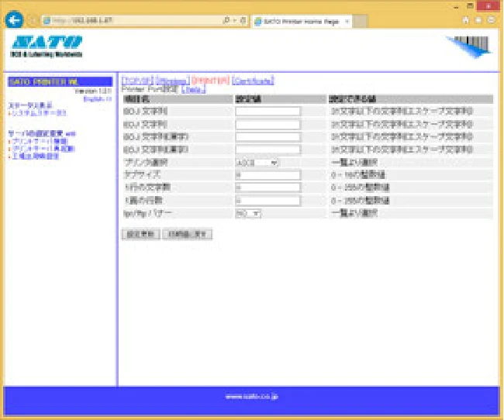Open the プリンタ選択 dropdown

(x=257, y=163)
